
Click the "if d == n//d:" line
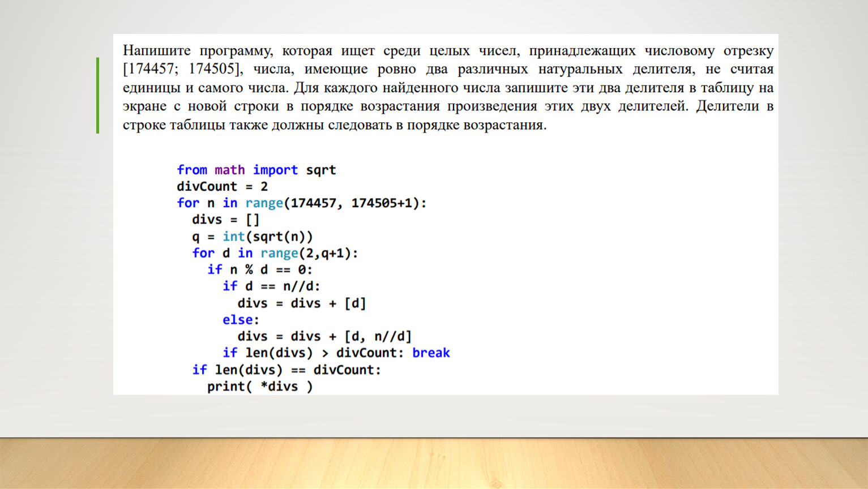[x=271, y=286]
